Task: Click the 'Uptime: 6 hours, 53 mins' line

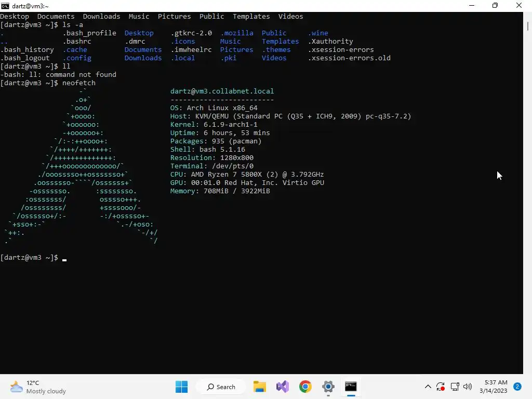Action: tap(220, 132)
